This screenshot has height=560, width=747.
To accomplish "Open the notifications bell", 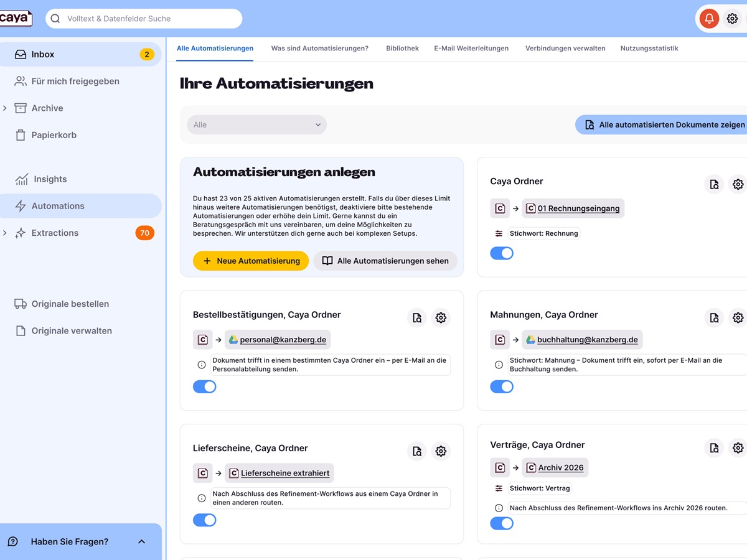I will coord(709,19).
